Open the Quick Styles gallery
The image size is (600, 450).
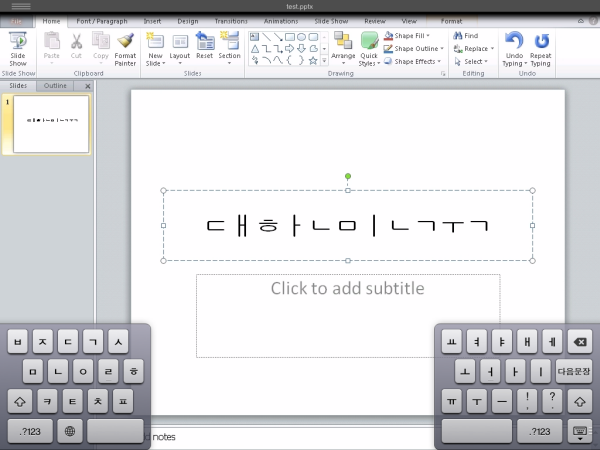click(369, 49)
